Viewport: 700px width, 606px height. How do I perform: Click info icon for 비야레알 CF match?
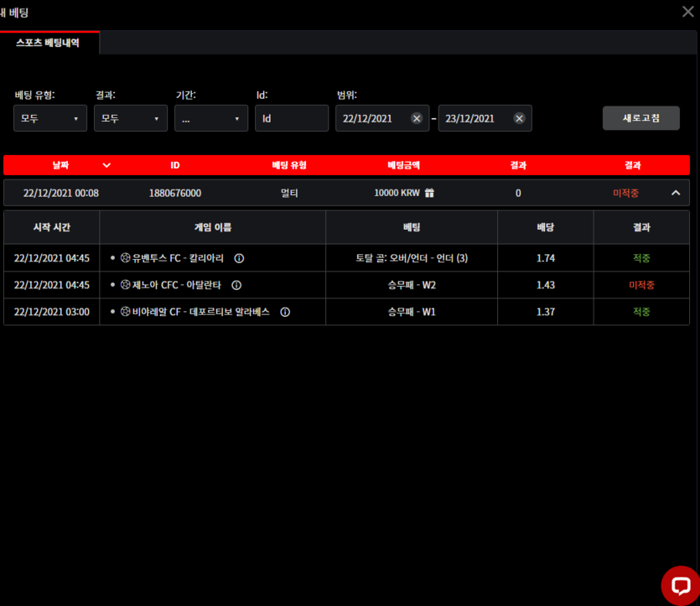point(285,312)
